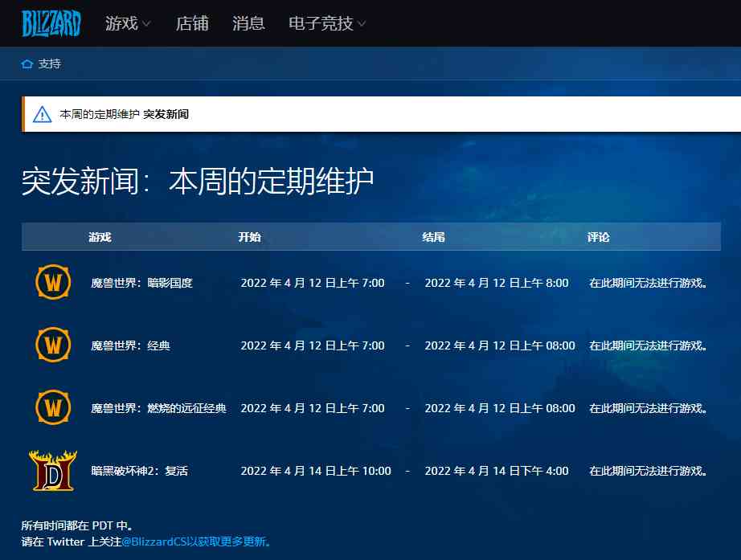Open the 消息 page
This screenshot has width=741, height=560.
(248, 23)
